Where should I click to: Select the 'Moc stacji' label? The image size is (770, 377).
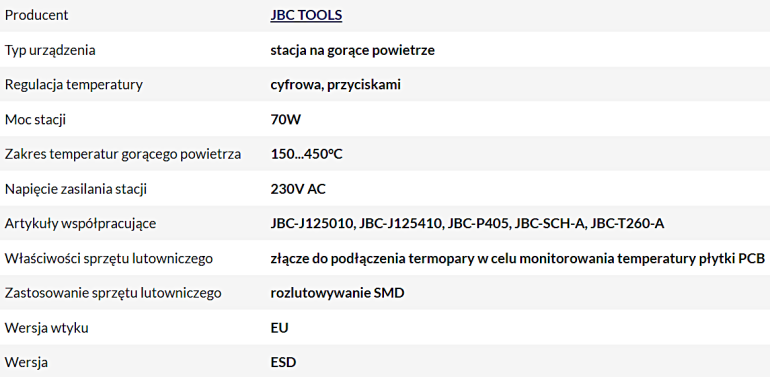tap(35, 120)
